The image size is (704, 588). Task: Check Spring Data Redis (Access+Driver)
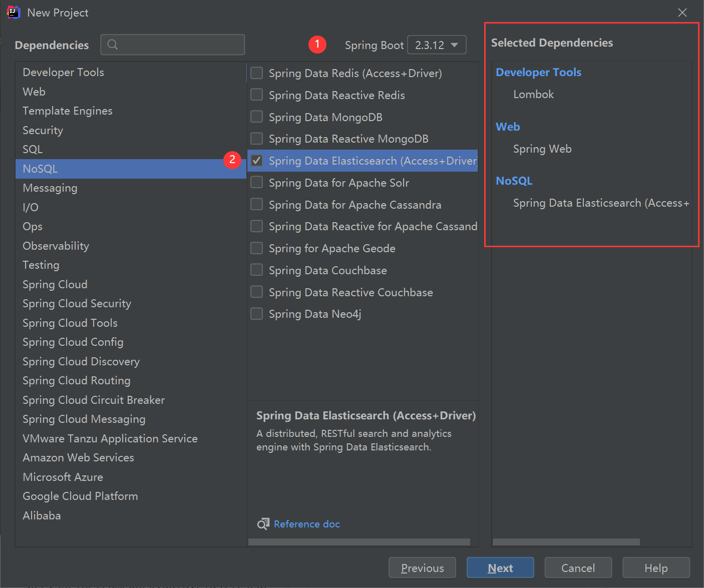256,73
